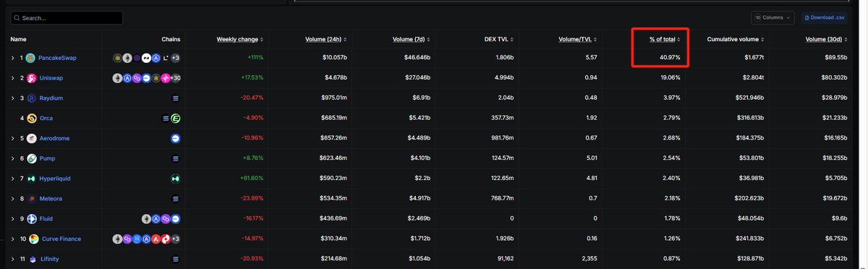This screenshot has height=269, width=868.
Task: Click the Hyperliquid logo icon
Action: tap(32, 179)
